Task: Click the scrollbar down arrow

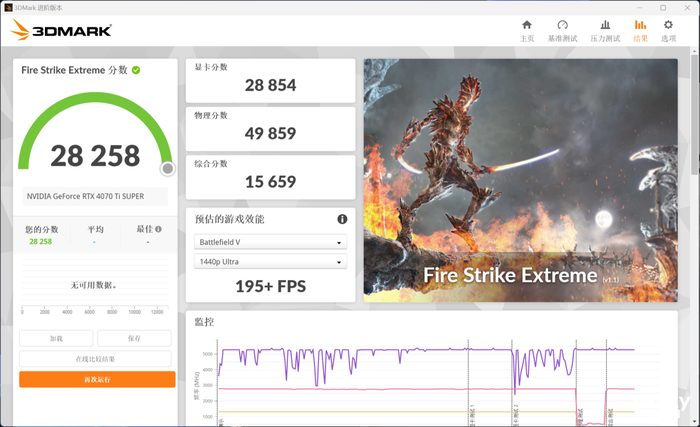Action: [x=696, y=421]
